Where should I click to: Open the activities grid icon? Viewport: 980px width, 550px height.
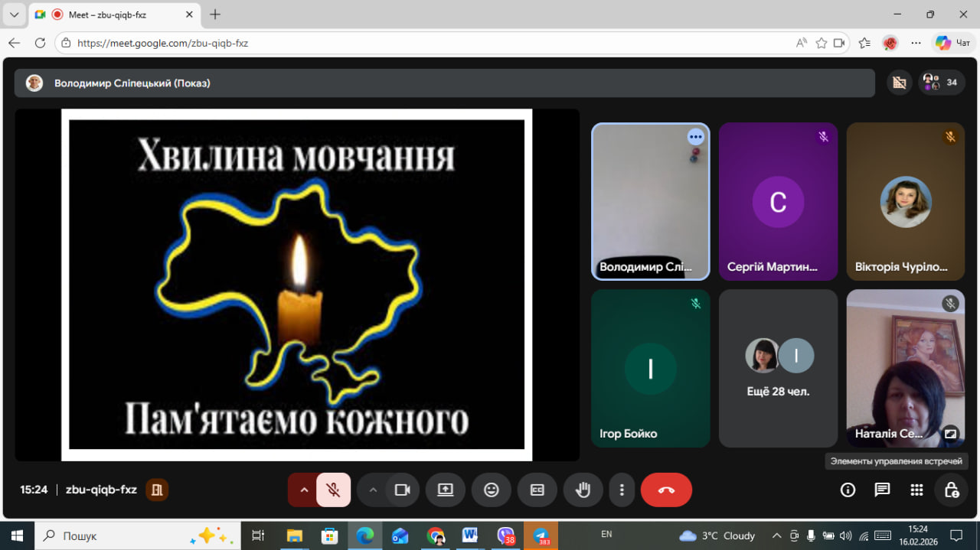[x=916, y=490]
